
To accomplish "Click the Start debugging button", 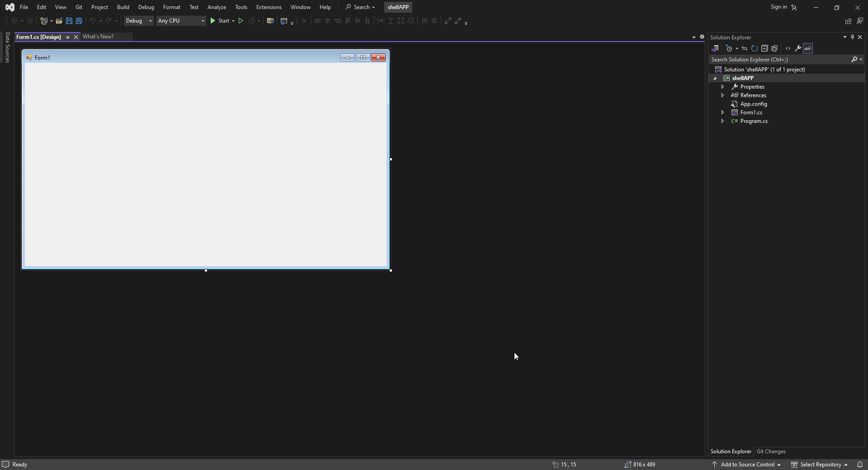I will tap(219, 21).
